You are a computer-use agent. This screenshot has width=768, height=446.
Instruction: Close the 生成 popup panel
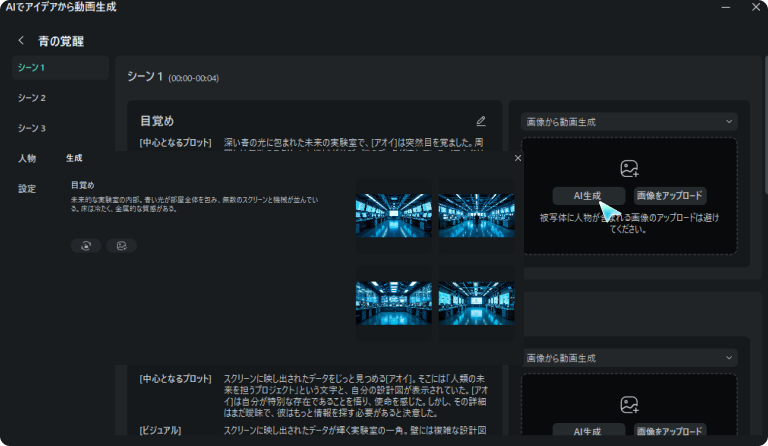pos(518,158)
